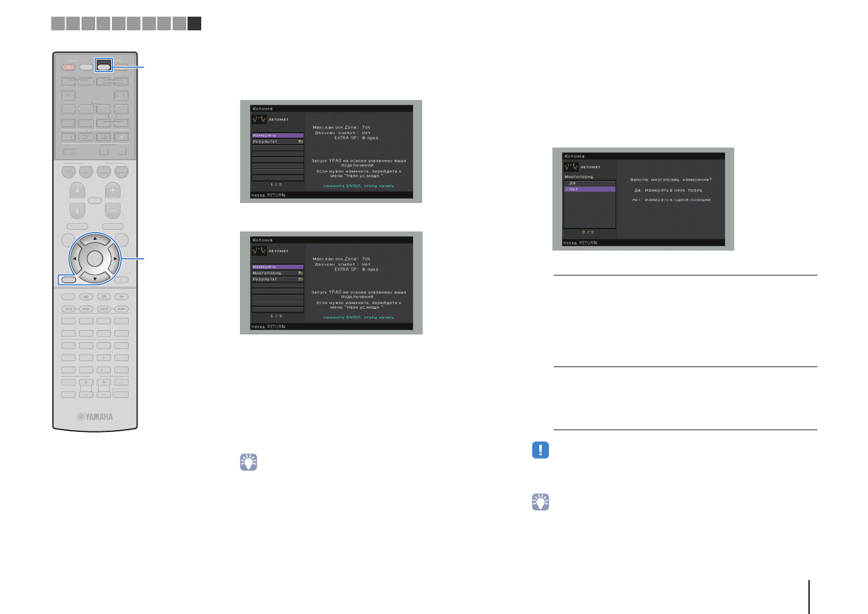The height and width of the screenshot is (614, 868).
Task: Open 'Многопозиц.' folder in second menu screen
Action: coord(277,273)
